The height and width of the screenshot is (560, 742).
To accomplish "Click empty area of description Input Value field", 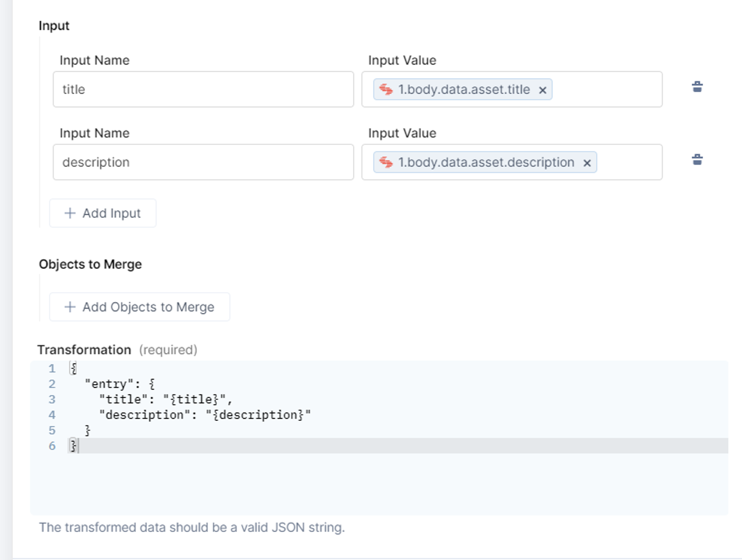I will (629, 162).
